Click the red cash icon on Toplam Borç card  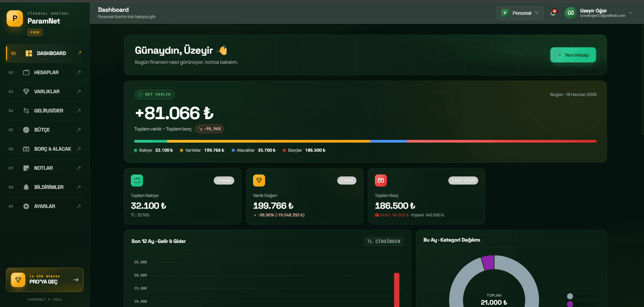381,181
